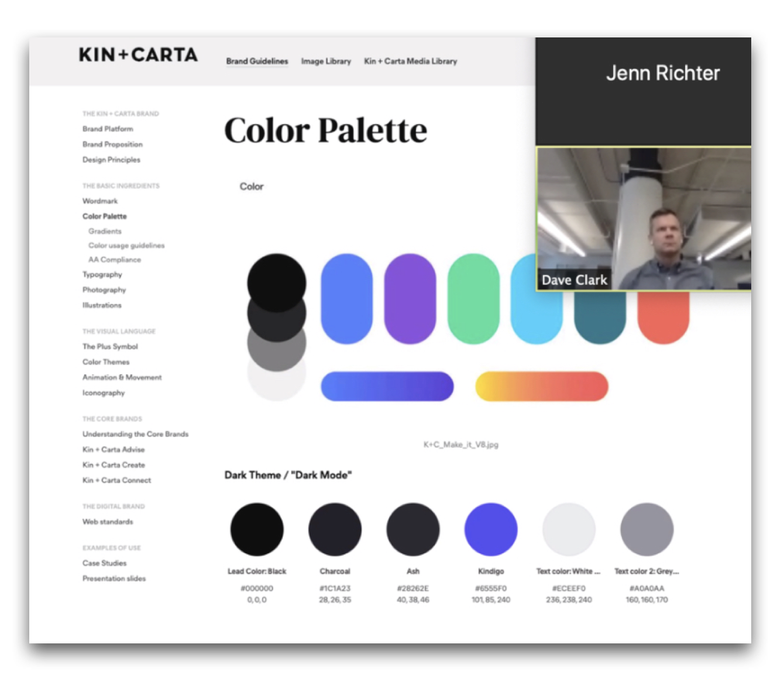784x682 pixels.
Task: Select the Text color White swatch
Action: (569, 529)
